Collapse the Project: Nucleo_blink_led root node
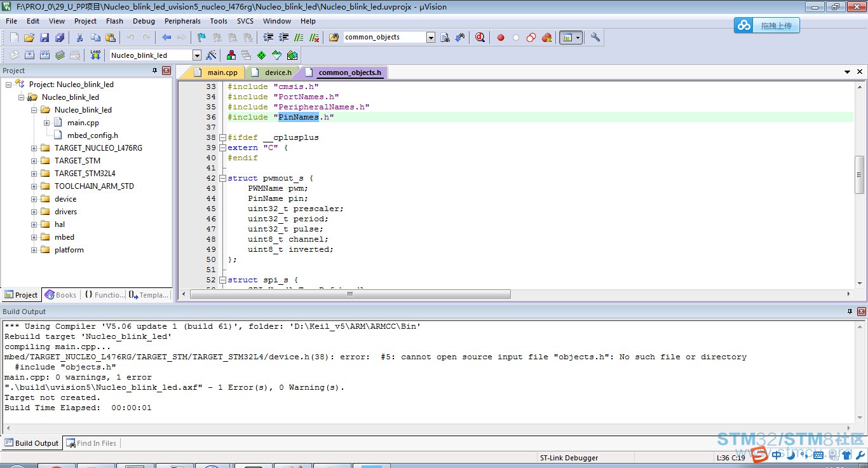 (x=8, y=85)
